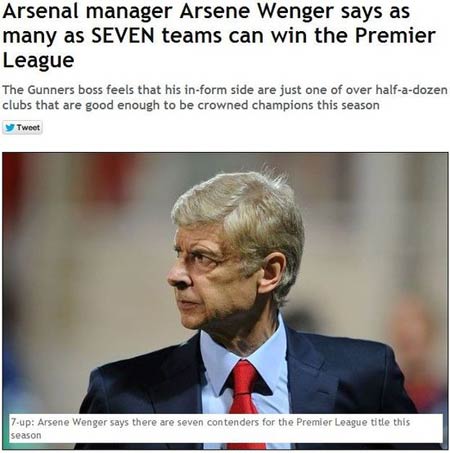Viewport: 450px width, 453px height.
Task: Click the word season ending the caption
Action: coord(26,435)
